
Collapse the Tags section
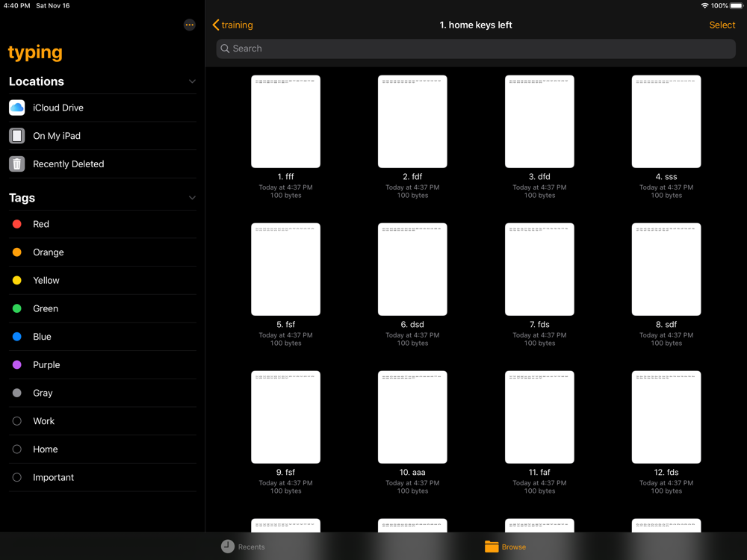pyautogui.click(x=192, y=198)
